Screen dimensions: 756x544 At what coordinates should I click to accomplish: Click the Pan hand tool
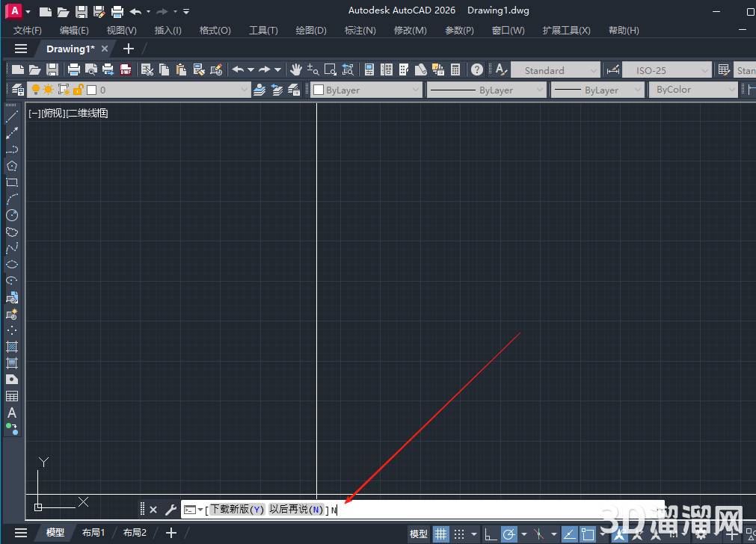click(x=296, y=69)
